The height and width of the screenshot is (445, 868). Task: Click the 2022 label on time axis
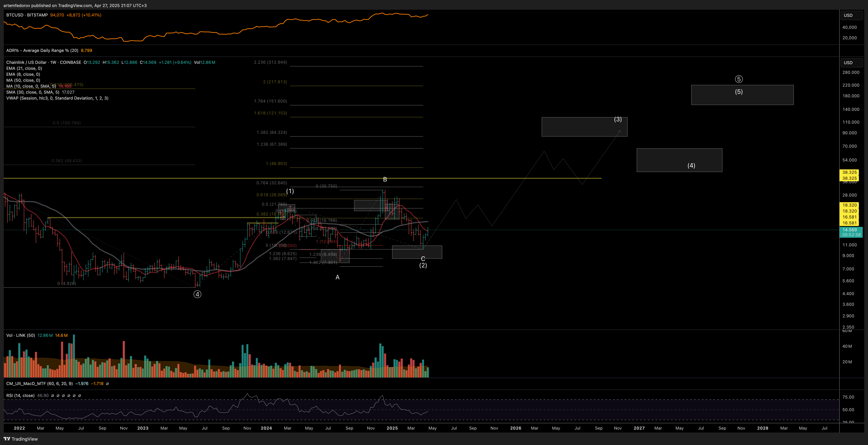pyautogui.click(x=19, y=428)
